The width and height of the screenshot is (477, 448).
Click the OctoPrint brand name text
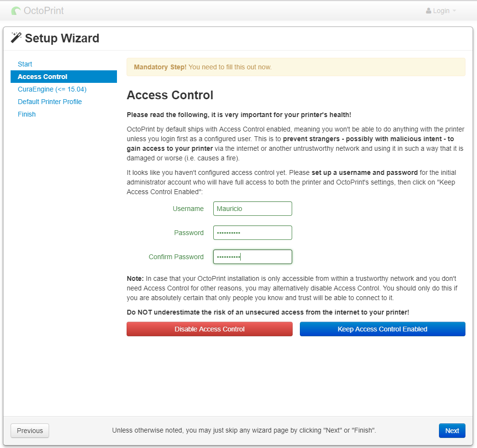coord(44,11)
